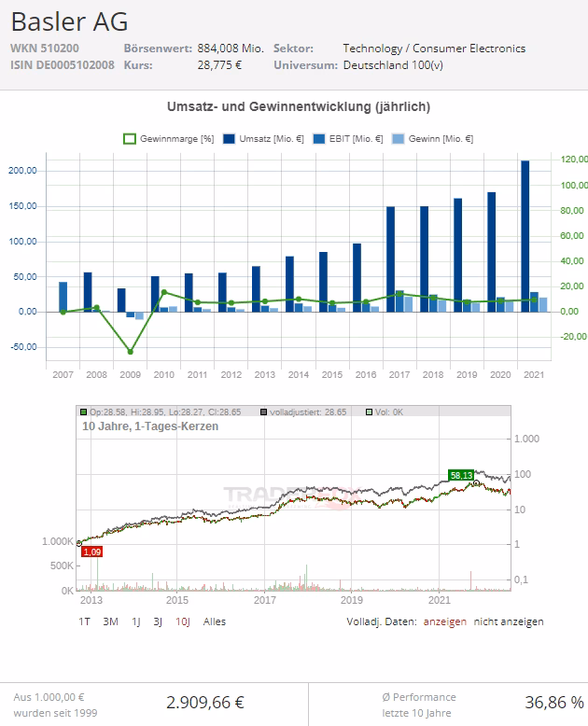This screenshot has height=726, width=588.
Task: Click the Basler AG heading
Action: [69, 21]
